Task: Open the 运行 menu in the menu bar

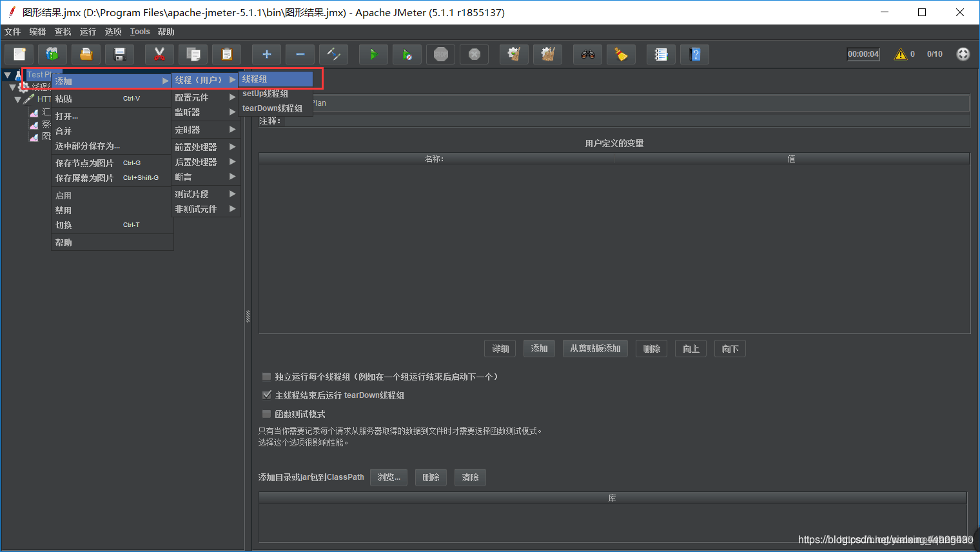Action: point(88,32)
